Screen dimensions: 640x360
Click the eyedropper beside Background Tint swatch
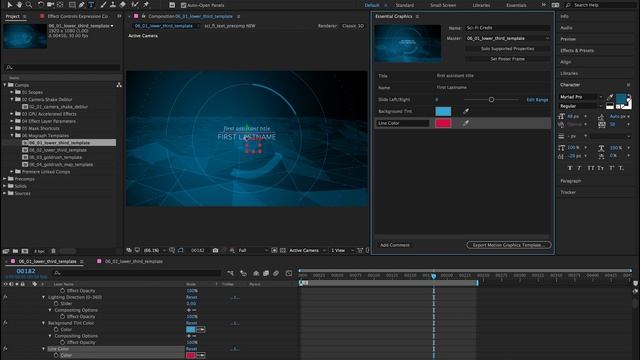click(466, 111)
